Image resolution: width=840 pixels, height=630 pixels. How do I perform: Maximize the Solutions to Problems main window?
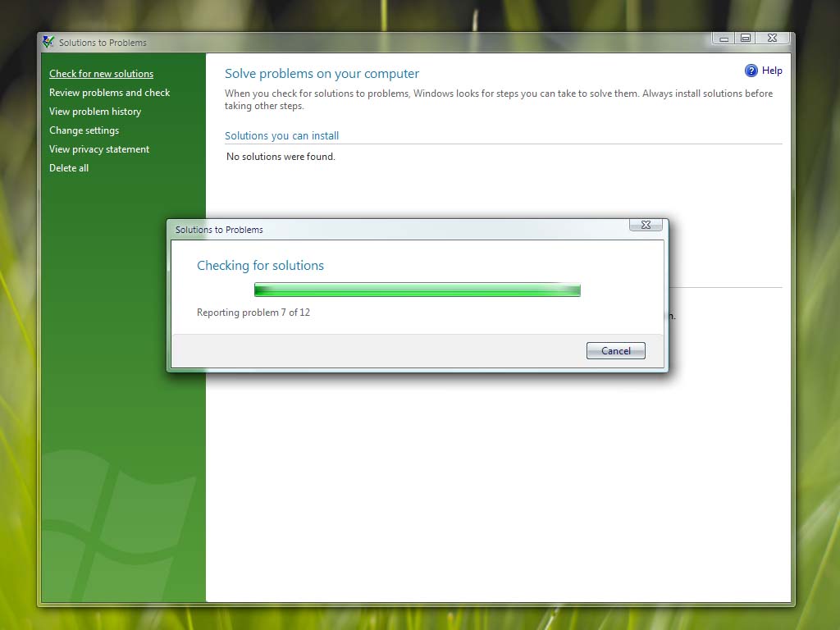point(745,38)
